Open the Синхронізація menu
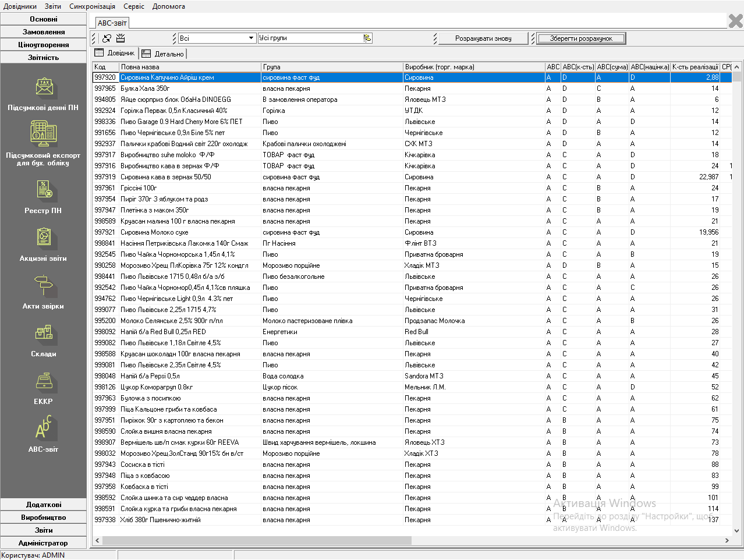This screenshot has width=744, height=560. coord(92,6)
